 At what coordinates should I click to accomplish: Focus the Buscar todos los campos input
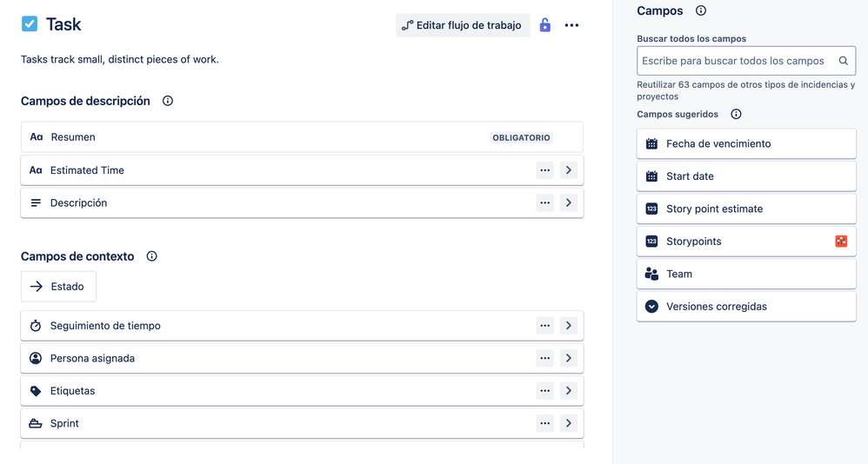pyautogui.click(x=746, y=61)
